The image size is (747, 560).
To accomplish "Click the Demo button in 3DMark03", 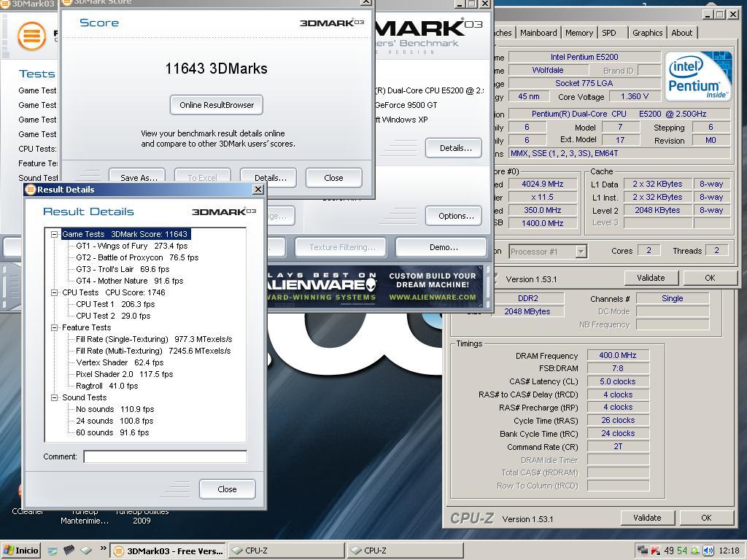I will point(441,247).
